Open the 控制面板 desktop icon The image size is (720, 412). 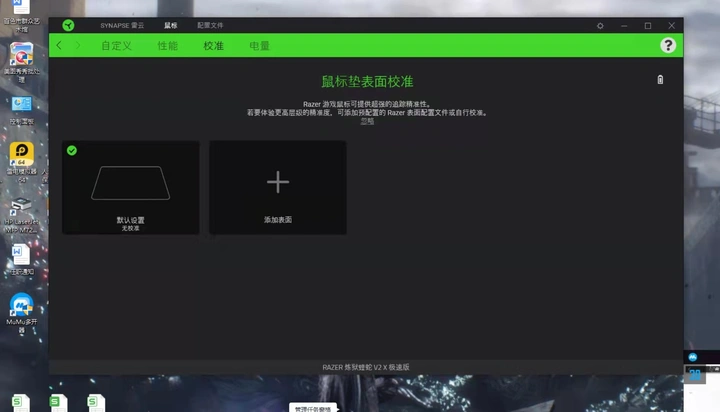22,110
